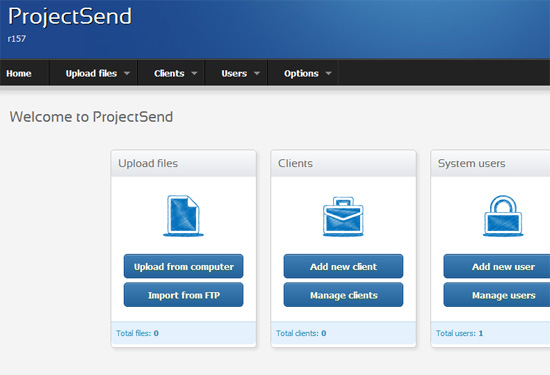
Task: Click the Total users: 1 text
Action: tap(459, 333)
